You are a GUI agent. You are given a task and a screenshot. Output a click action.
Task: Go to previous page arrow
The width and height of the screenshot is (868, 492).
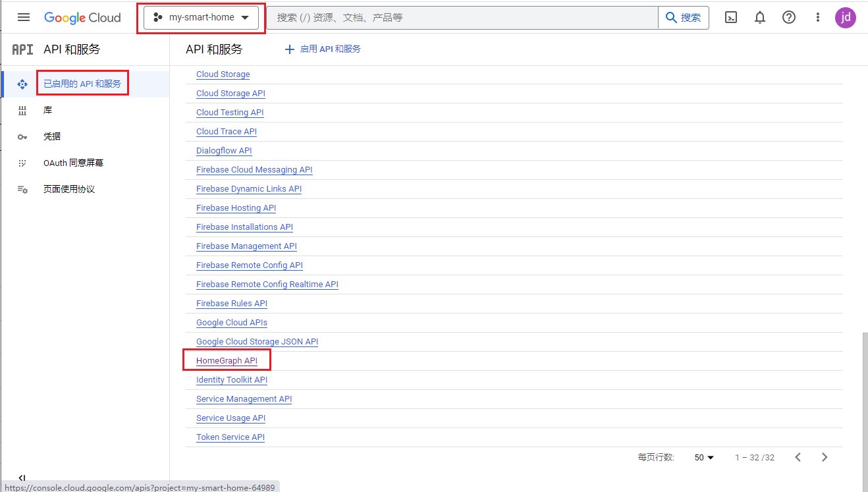[798, 457]
